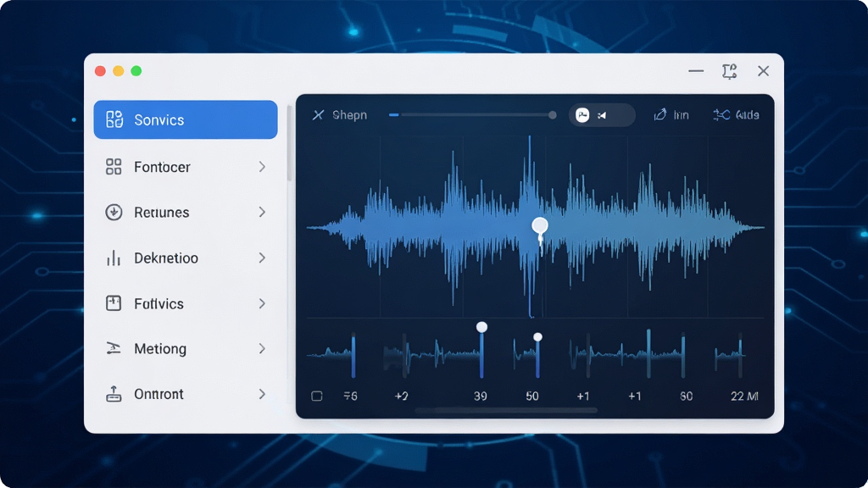
Task: Click the Ontront label in the sidebar
Action: [159, 394]
